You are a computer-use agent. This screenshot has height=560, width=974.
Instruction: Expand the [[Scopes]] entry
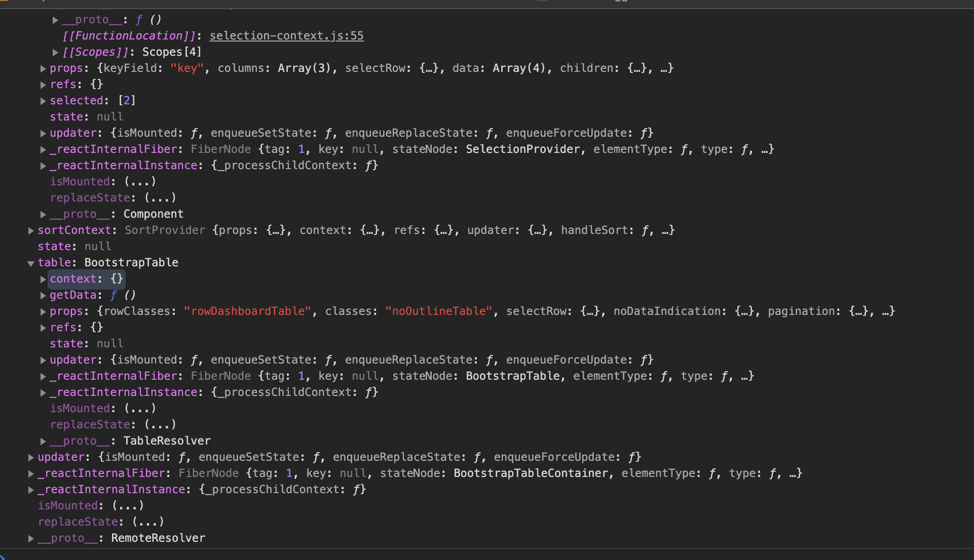point(55,52)
